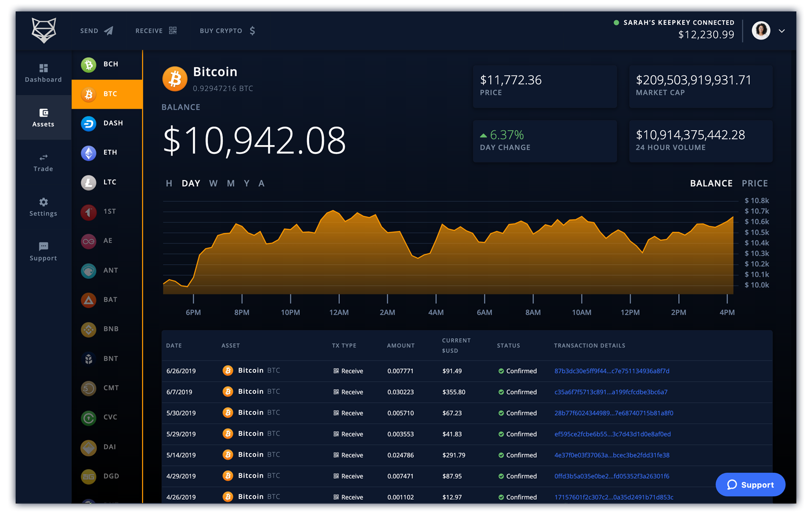Open transaction 17157601f2c307c2 details link
Screen dimensions: 812x515
[x=614, y=497]
